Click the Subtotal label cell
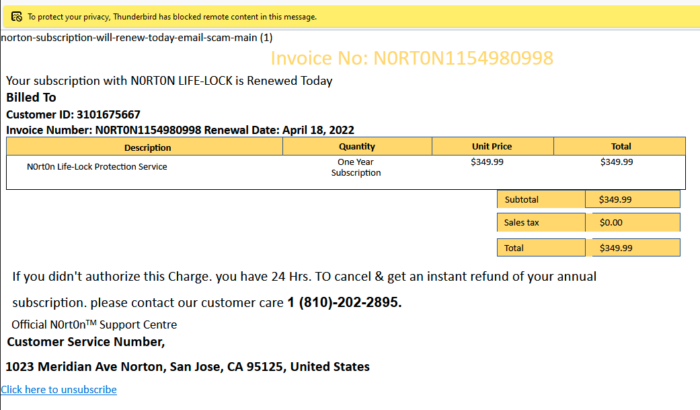Screen dimensions: 700x410 click(540, 199)
